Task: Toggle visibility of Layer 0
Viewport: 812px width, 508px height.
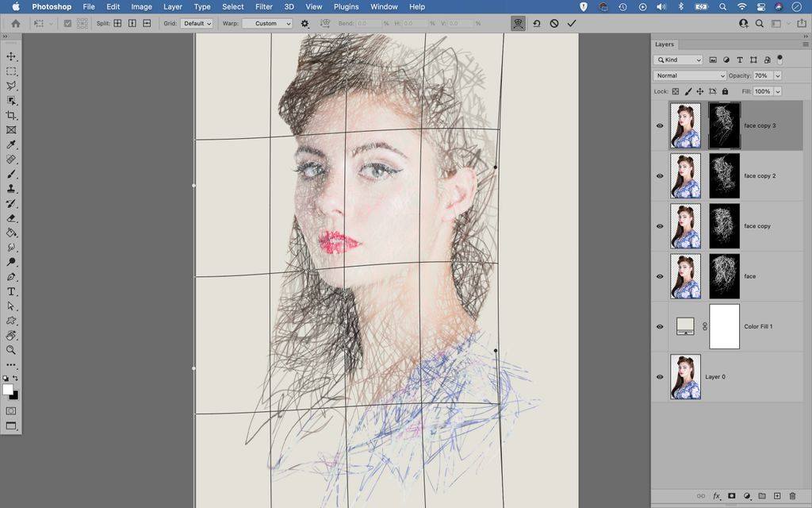Action: click(x=659, y=376)
